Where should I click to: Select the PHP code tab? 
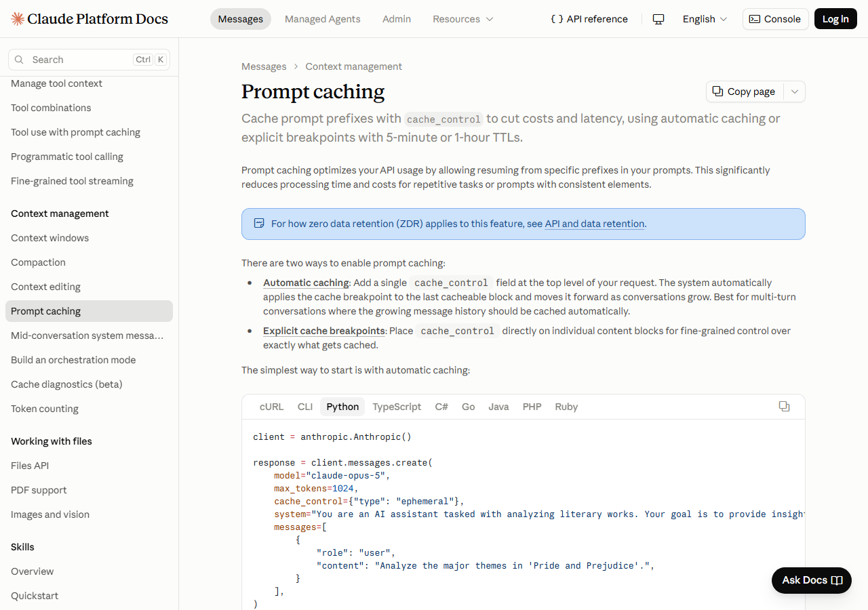[532, 407]
